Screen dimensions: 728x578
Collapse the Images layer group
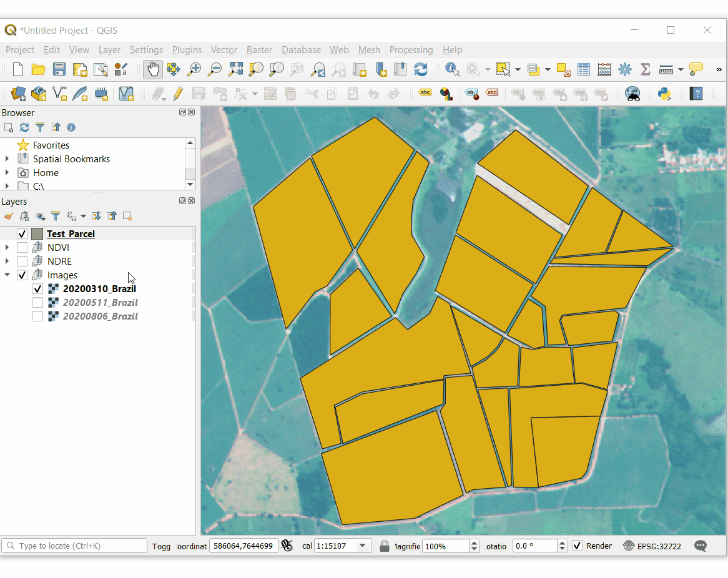point(7,275)
